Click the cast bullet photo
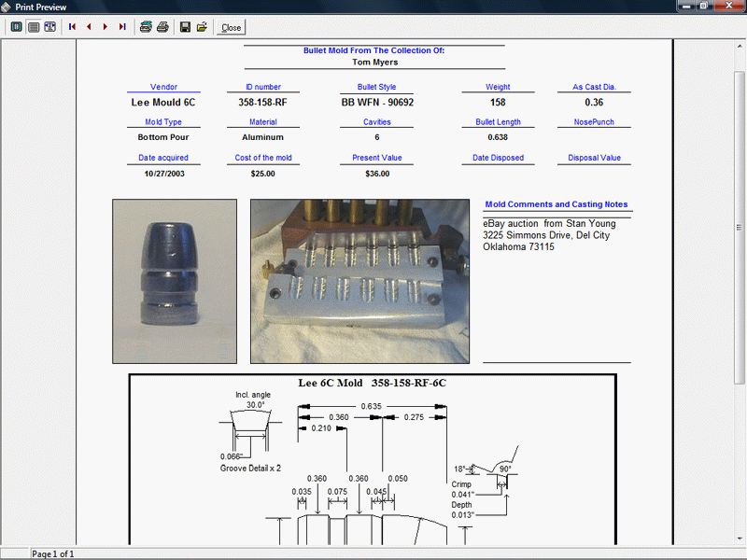 click(x=175, y=282)
